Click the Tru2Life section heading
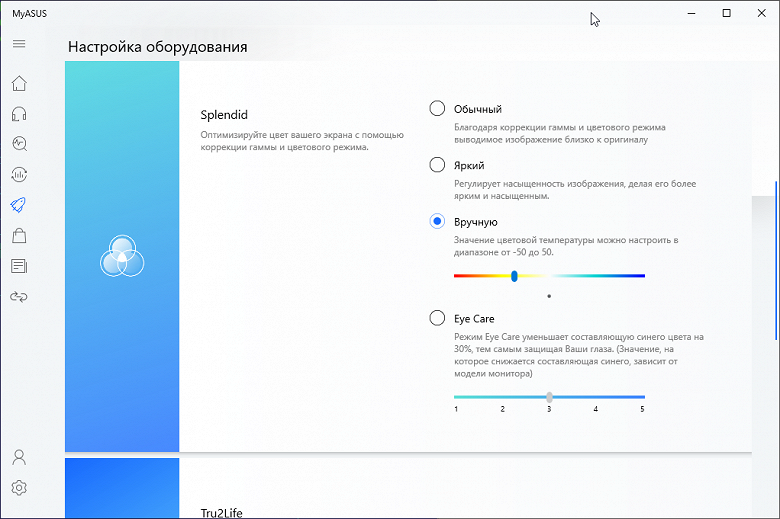The width and height of the screenshot is (780, 519). pyautogui.click(x=221, y=513)
